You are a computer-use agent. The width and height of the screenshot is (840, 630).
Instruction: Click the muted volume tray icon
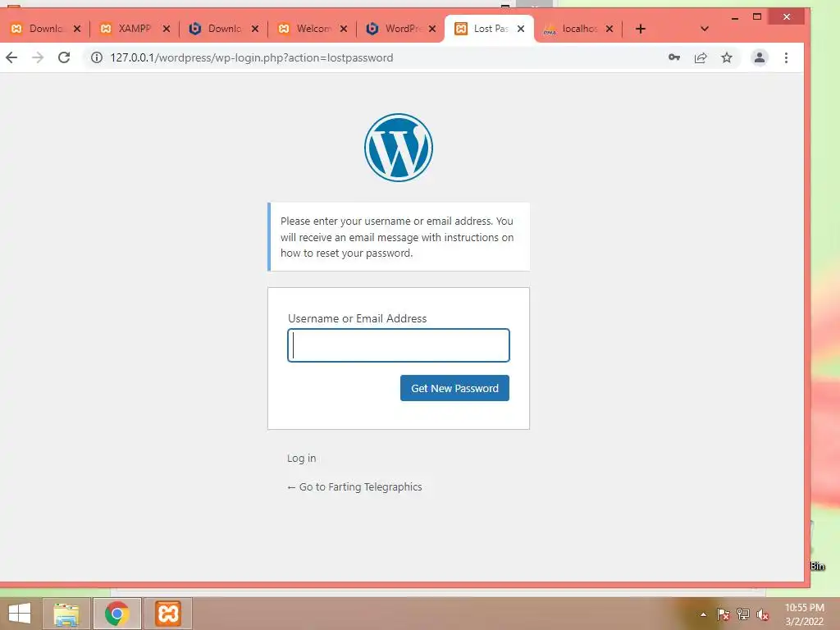point(762,614)
